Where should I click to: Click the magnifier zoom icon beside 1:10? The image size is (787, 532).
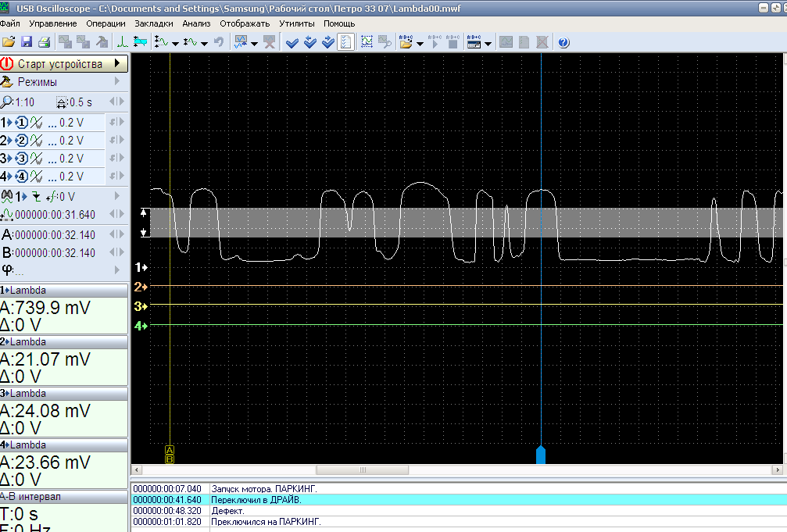(7, 102)
